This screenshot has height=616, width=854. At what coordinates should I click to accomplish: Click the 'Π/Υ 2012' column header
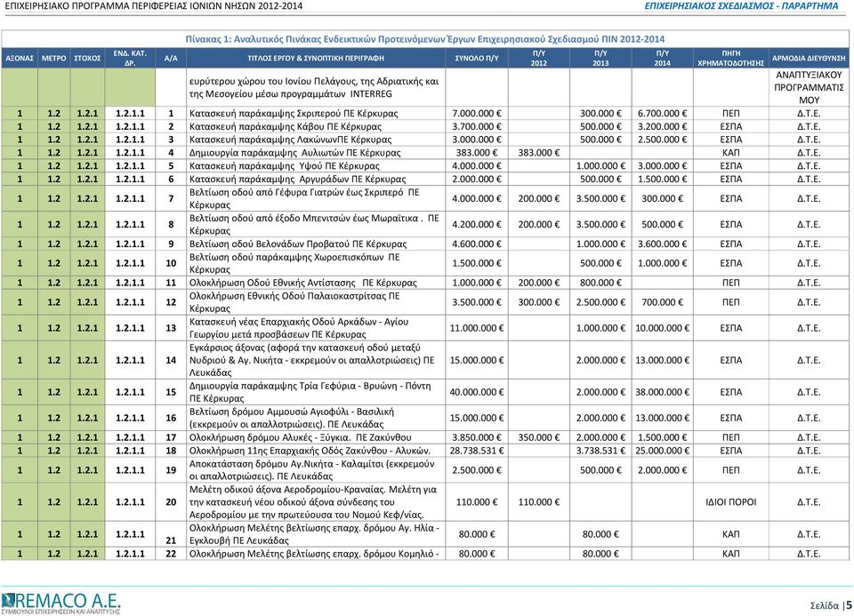pos(539,59)
